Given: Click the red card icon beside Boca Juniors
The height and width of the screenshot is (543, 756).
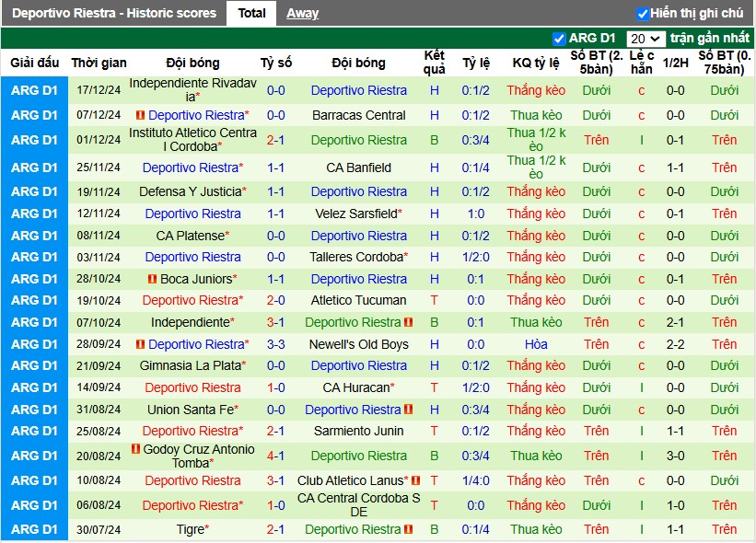Looking at the screenshot, I should coord(152,279).
